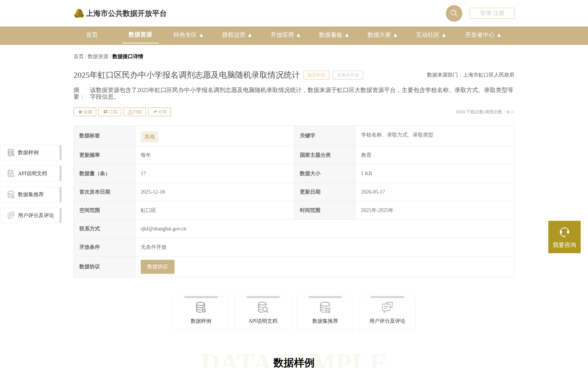Click the 教育 national theme category value

click(366, 155)
